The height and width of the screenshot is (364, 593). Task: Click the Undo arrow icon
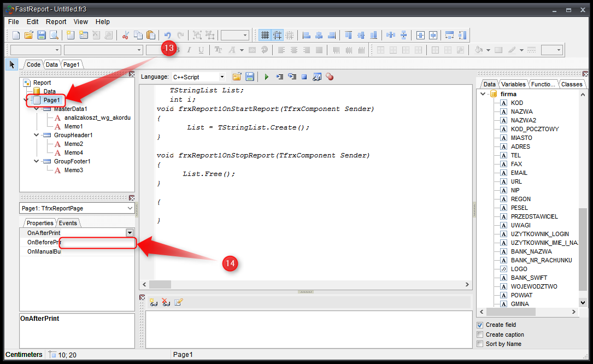(x=168, y=35)
